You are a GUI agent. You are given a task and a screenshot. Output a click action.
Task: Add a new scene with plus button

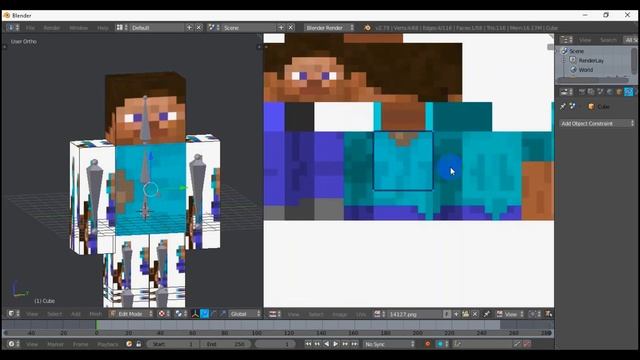281,28
